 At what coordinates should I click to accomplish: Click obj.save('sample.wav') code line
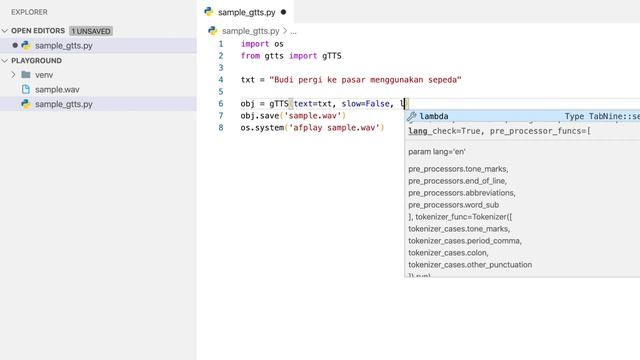coord(293,116)
